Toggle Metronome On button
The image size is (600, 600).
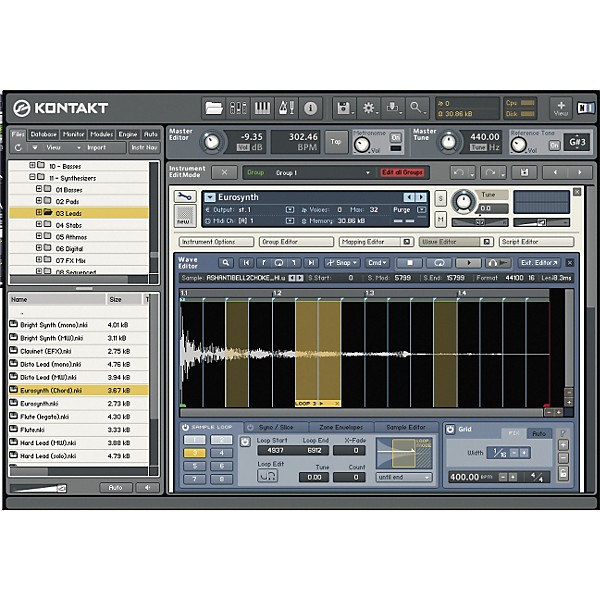(x=396, y=137)
